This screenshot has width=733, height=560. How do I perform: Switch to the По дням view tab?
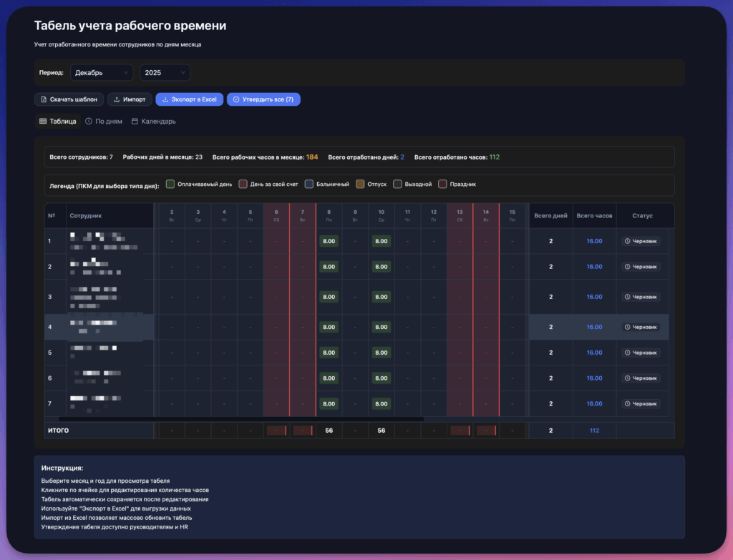(x=104, y=122)
